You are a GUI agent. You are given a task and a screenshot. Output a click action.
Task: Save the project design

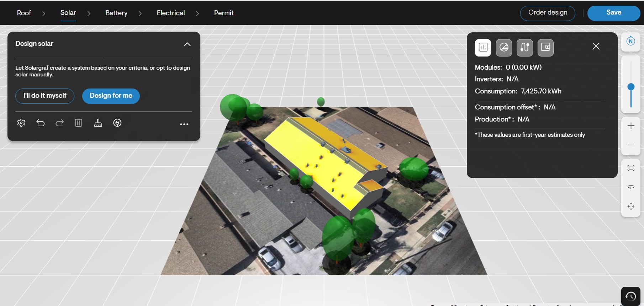(x=614, y=13)
